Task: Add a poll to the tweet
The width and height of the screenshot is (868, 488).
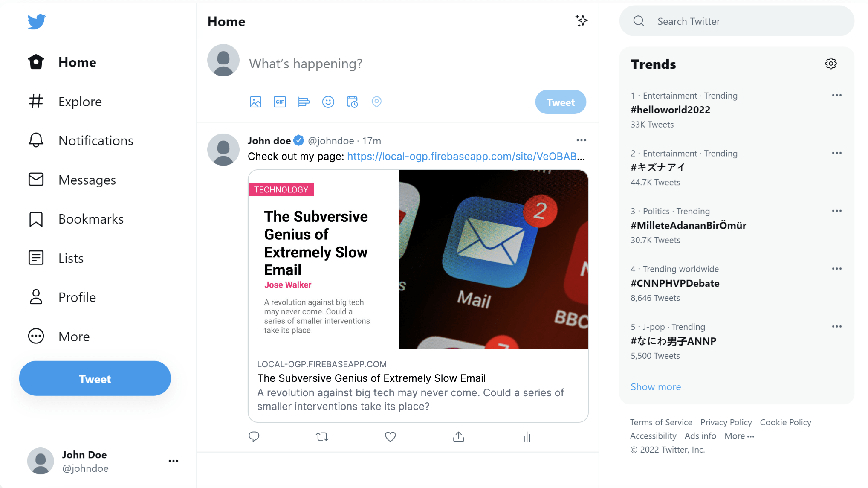Action: (304, 102)
